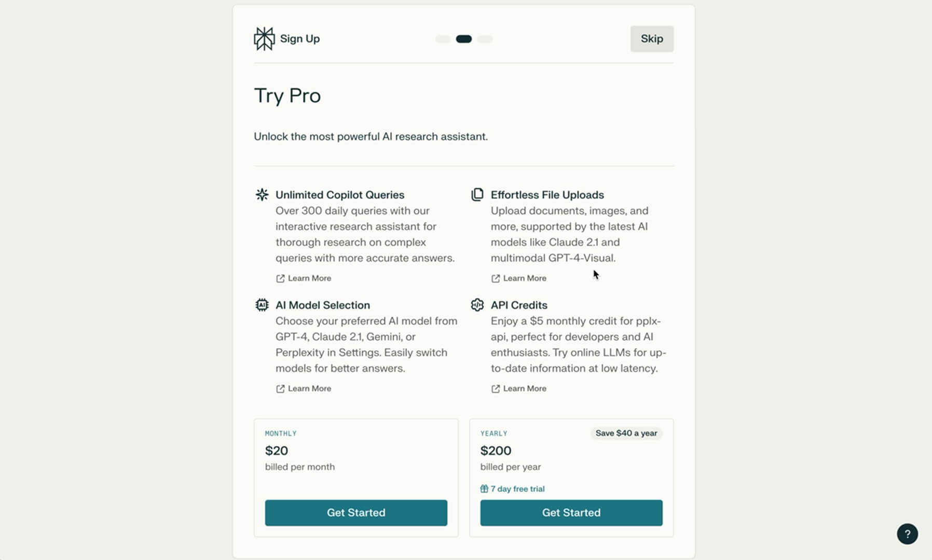
Task: Open help via the question mark icon
Action: (x=907, y=534)
